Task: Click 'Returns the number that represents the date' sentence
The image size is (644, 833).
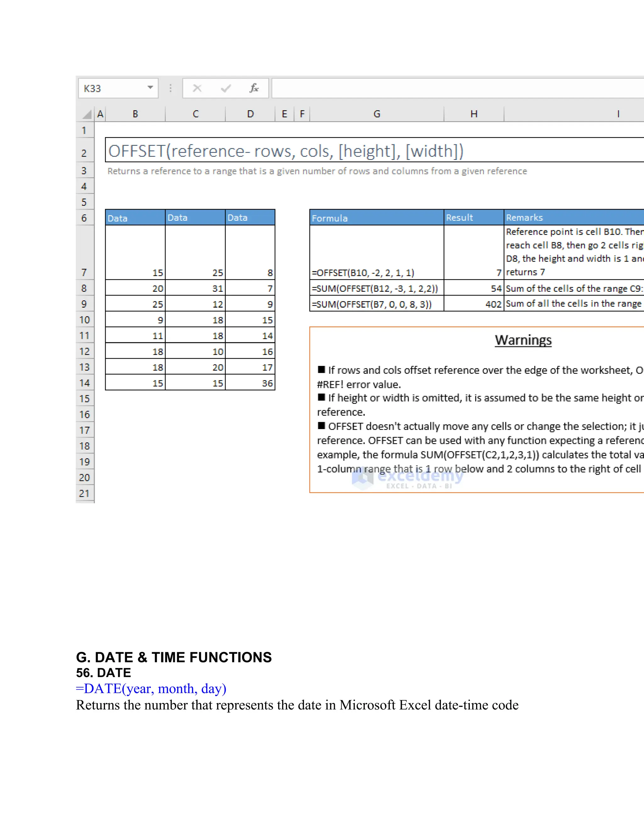Action: [297, 705]
